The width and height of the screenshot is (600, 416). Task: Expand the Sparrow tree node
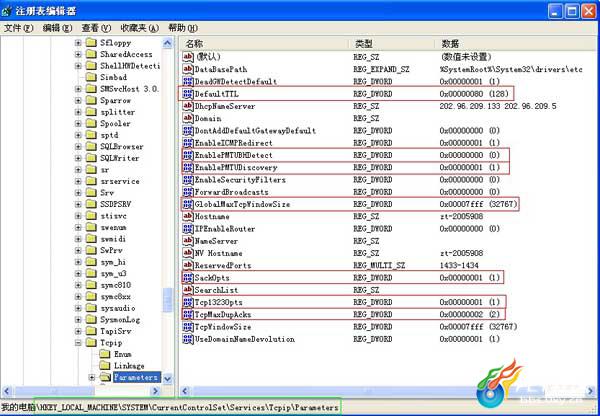pos(78,101)
